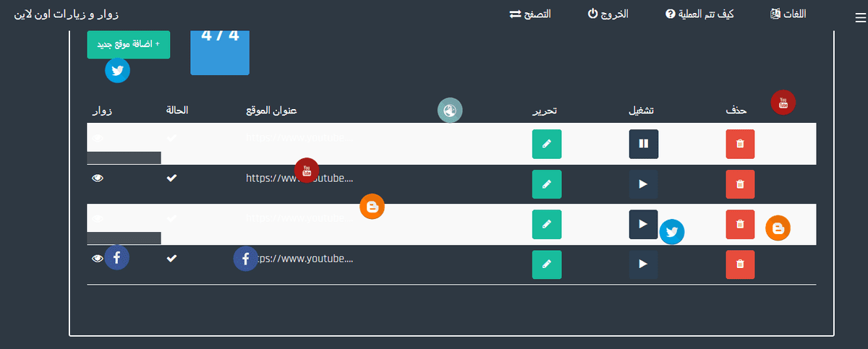Click the red YouTube icon beside حذف
The width and height of the screenshot is (868, 349).
pos(783,103)
